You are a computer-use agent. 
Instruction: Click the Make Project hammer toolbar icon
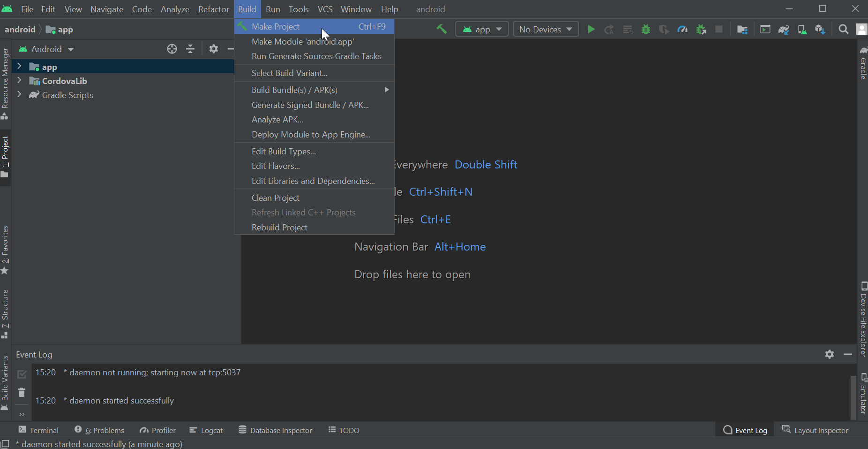[441, 29]
